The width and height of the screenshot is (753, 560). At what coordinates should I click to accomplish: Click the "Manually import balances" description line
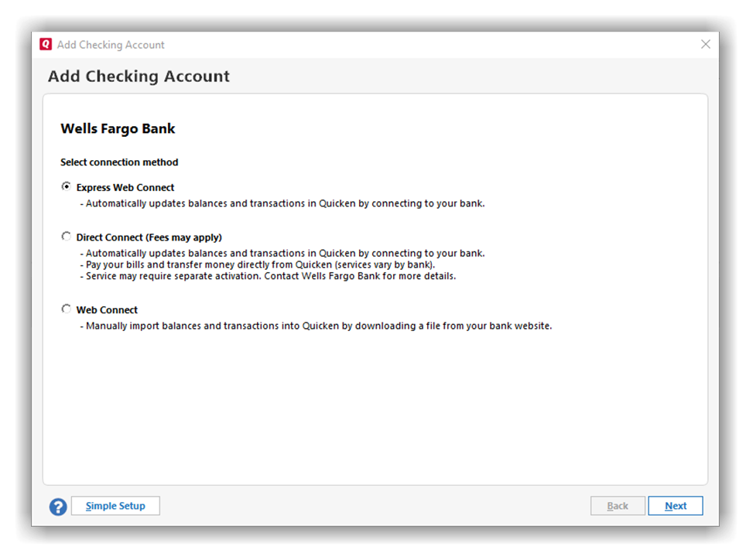(316, 326)
